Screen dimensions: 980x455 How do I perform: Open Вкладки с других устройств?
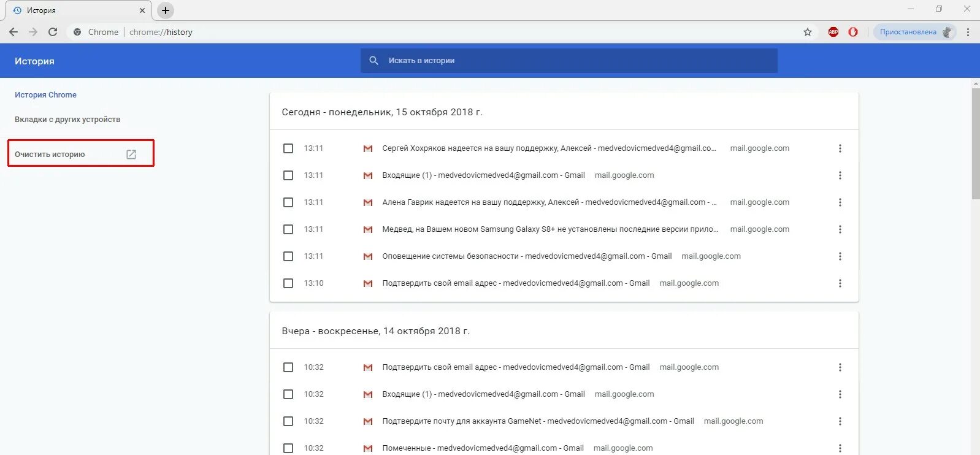point(67,120)
